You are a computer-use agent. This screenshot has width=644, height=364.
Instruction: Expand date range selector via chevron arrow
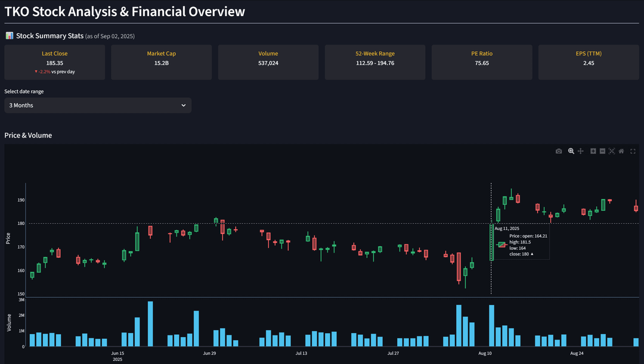pos(184,105)
